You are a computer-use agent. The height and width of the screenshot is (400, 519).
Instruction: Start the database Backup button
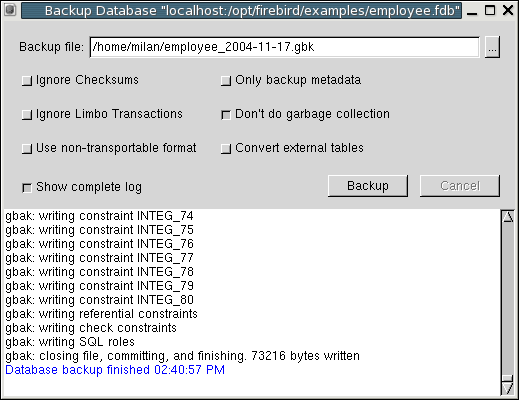click(x=368, y=186)
